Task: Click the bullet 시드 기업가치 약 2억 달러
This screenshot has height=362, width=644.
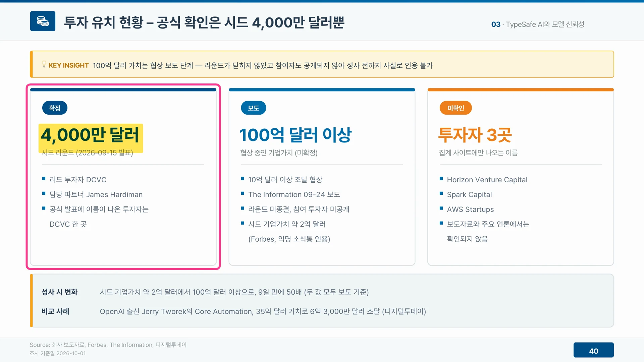Action: [287, 224]
